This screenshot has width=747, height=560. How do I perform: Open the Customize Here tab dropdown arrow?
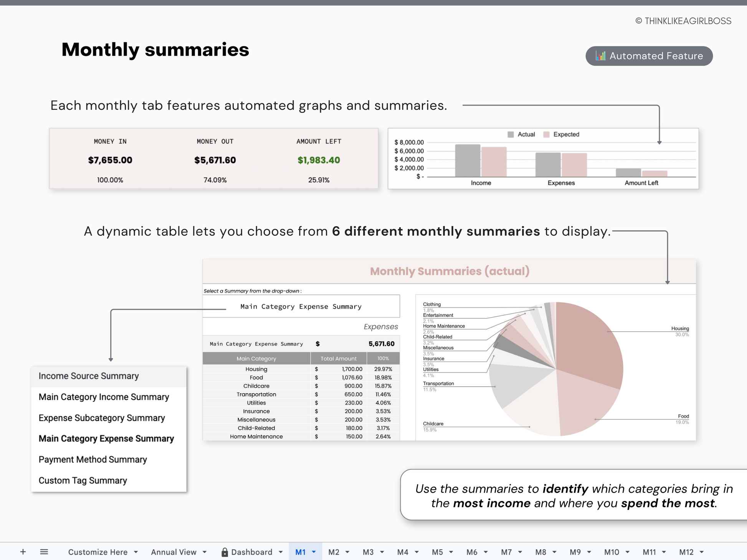136,552
